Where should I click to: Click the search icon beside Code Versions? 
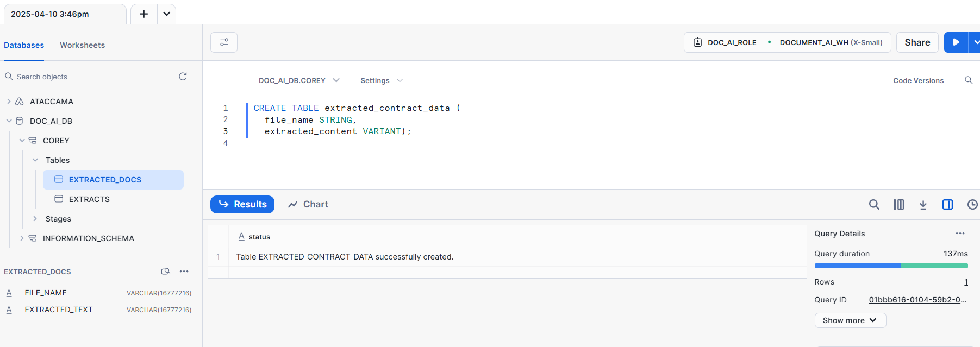coord(968,80)
